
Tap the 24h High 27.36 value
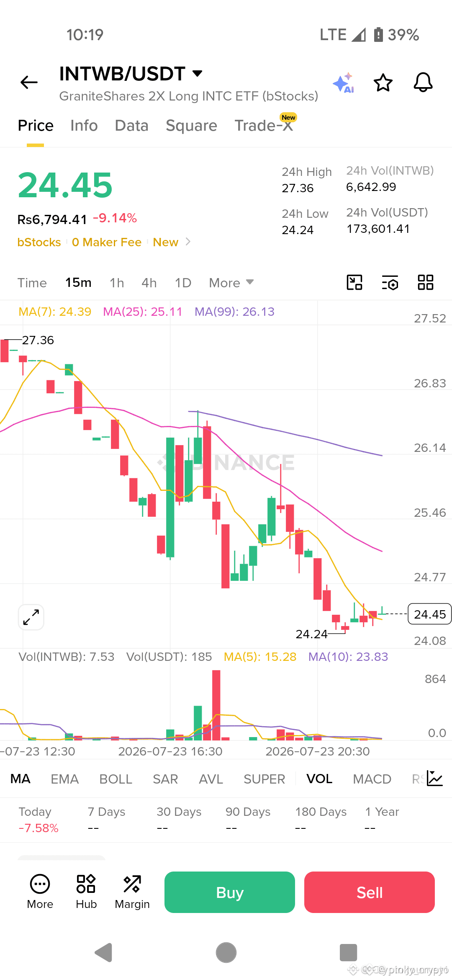[x=298, y=188]
